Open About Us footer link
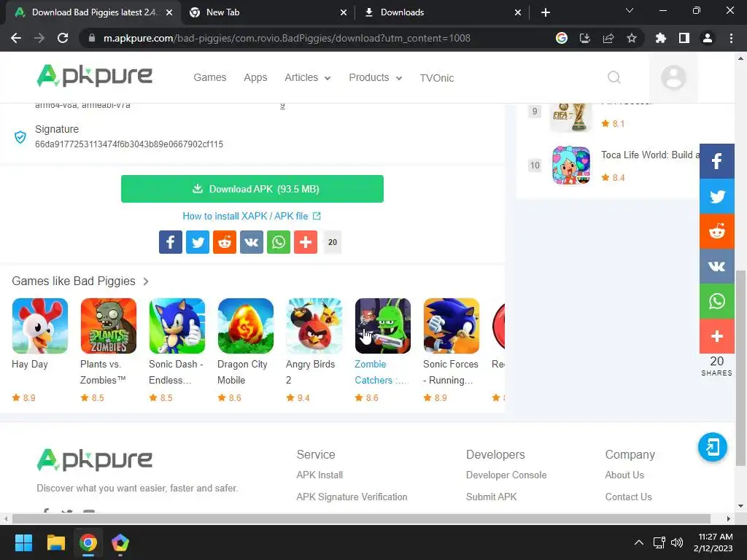Image resolution: width=747 pixels, height=560 pixels. point(624,475)
